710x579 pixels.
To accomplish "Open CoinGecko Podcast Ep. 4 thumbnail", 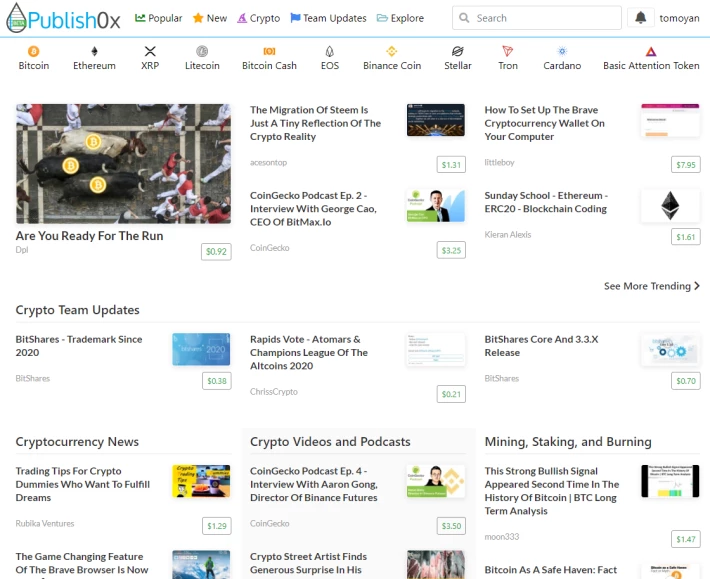I will [x=436, y=481].
